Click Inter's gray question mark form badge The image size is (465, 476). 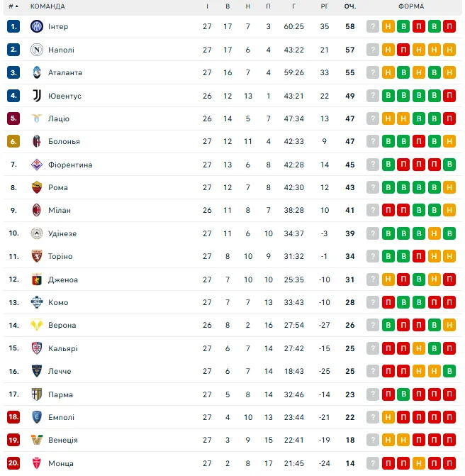point(373,27)
